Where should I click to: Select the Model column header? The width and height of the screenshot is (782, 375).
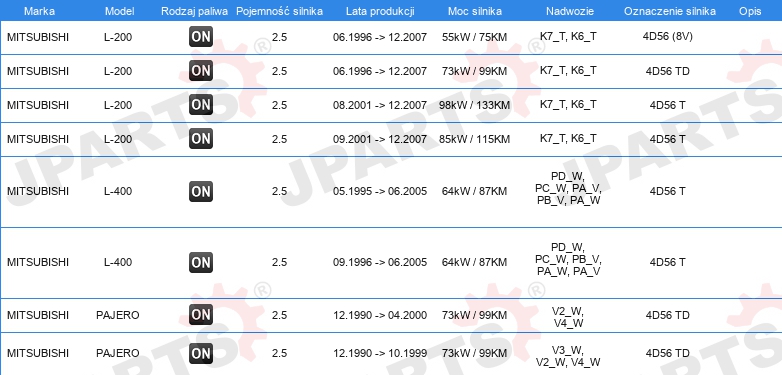pos(119,11)
